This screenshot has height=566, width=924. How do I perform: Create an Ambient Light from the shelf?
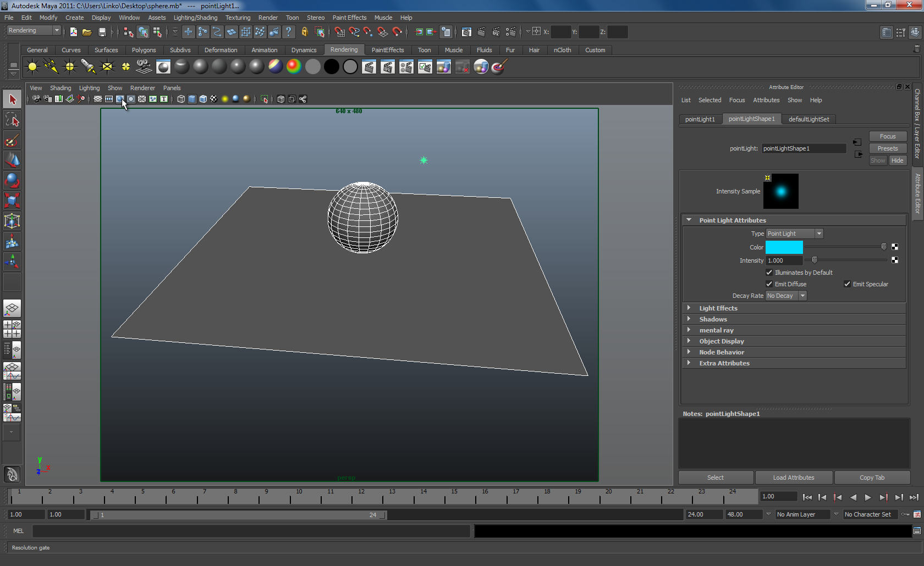click(x=32, y=67)
